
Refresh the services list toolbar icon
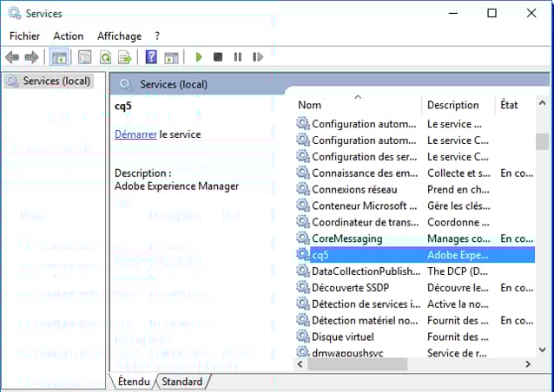click(105, 57)
